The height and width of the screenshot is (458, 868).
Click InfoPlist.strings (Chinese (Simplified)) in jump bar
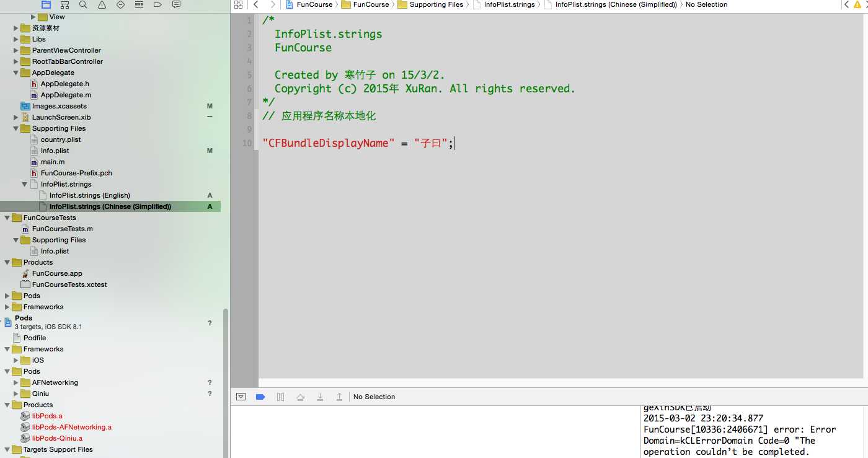pos(611,4)
